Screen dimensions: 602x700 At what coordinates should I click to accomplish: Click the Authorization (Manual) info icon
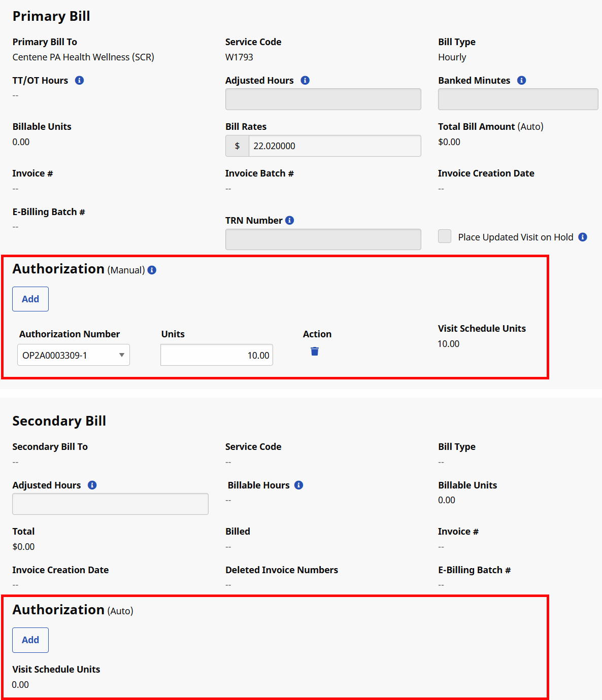[152, 270]
